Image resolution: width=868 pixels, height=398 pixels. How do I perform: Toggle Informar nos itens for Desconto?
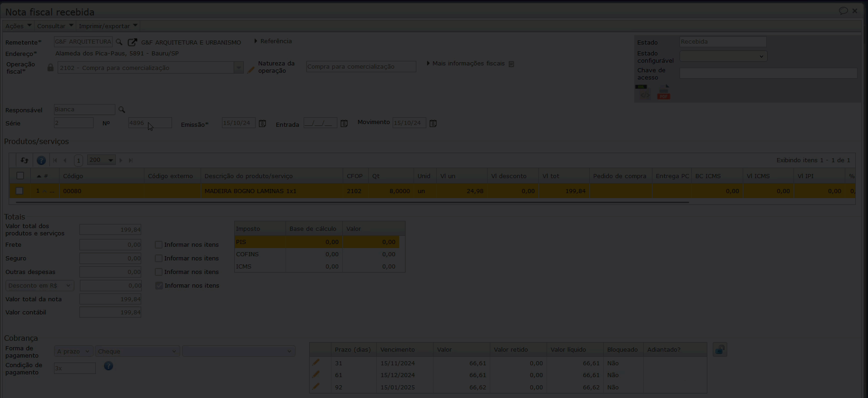pyautogui.click(x=159, y=286)
